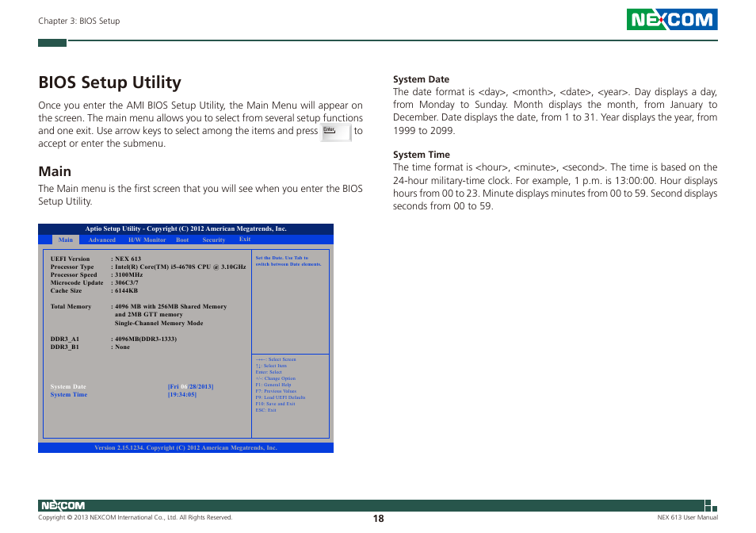Click the bold 'System Date' heading on the right
The width and height of the screenshot is (756, 533).
point(421,79)
